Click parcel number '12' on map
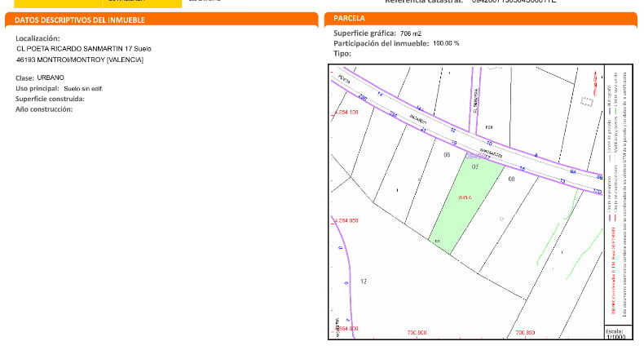 (363, 281)
